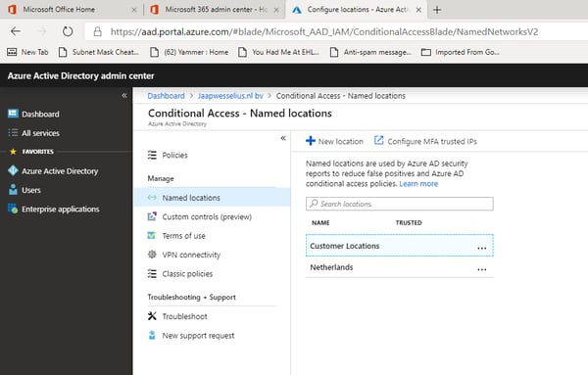
Task: Click the Policies list icon
Action: (x=152, y=155)
